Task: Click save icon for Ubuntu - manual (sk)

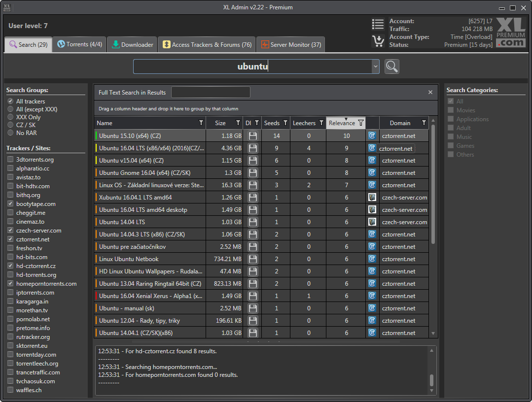Action: pos(252,308)
